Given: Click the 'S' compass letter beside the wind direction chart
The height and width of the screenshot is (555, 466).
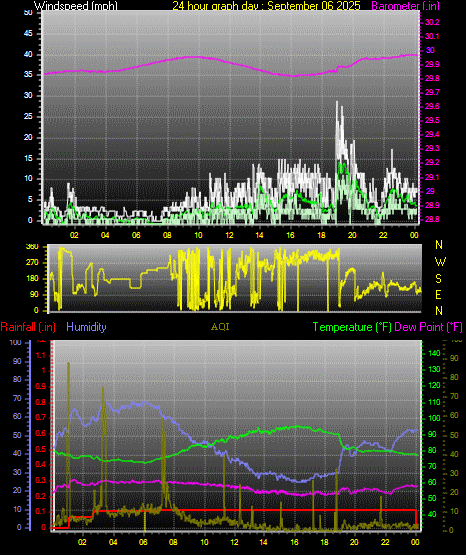Looking at the screenshot, I should pyautogui.click(x=438, y=279).
